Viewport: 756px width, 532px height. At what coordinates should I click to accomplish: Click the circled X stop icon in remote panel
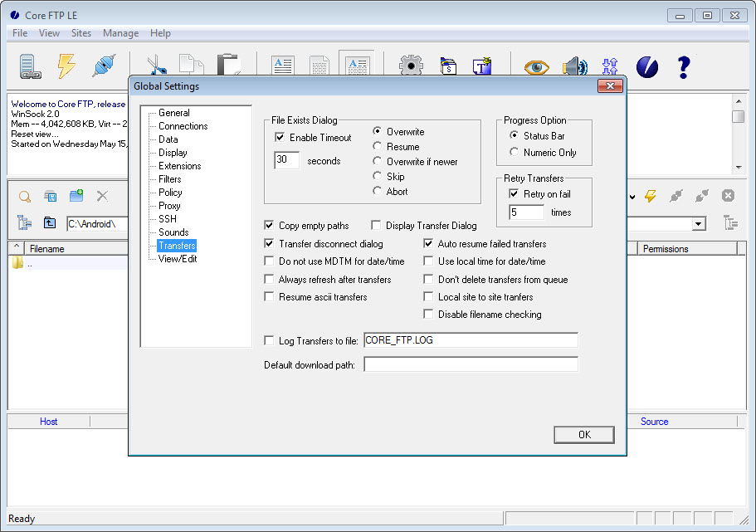pyautogui.click(x=728, y=195)
